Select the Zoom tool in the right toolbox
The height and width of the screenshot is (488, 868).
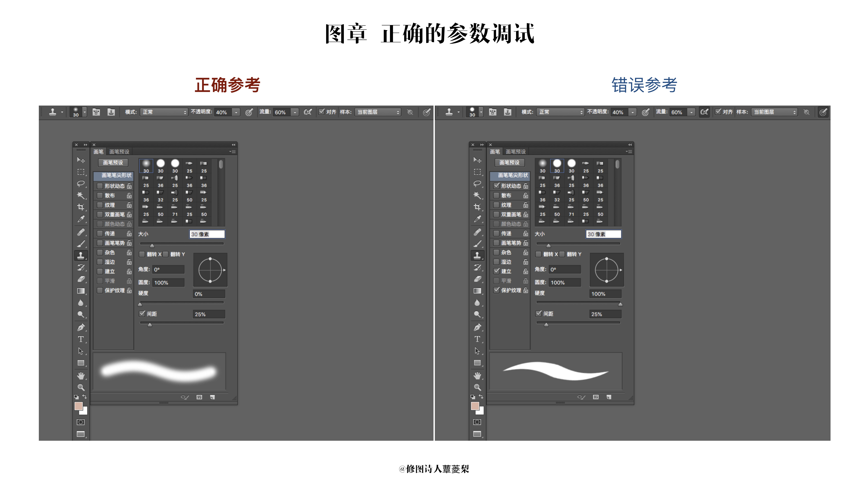point(477,387)
